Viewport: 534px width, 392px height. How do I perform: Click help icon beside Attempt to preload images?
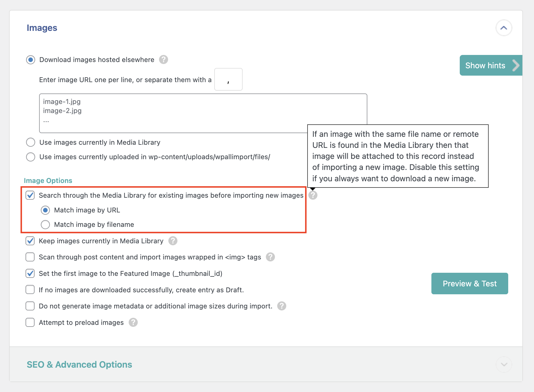[x=133, y=323]
